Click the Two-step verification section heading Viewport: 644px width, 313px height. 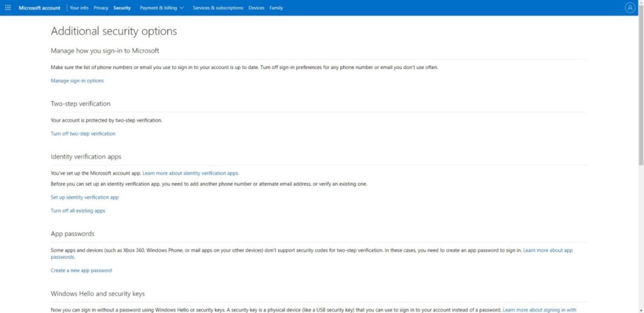[x=80, y=104]
